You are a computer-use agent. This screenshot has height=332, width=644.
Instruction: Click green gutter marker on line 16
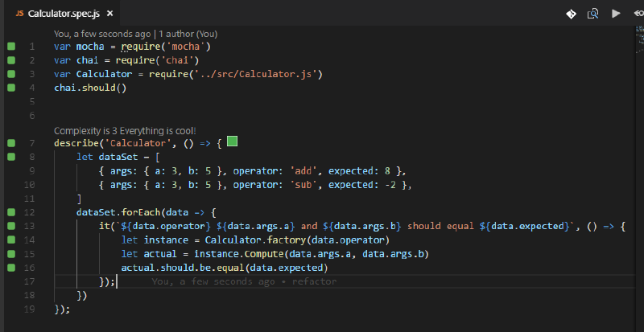11,267
